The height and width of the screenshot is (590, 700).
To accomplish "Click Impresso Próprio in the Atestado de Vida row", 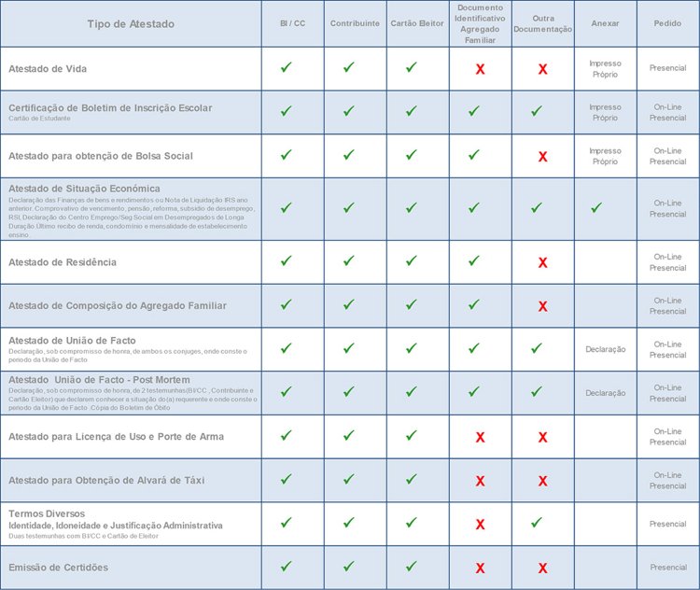I will click(x=605, y=69).
